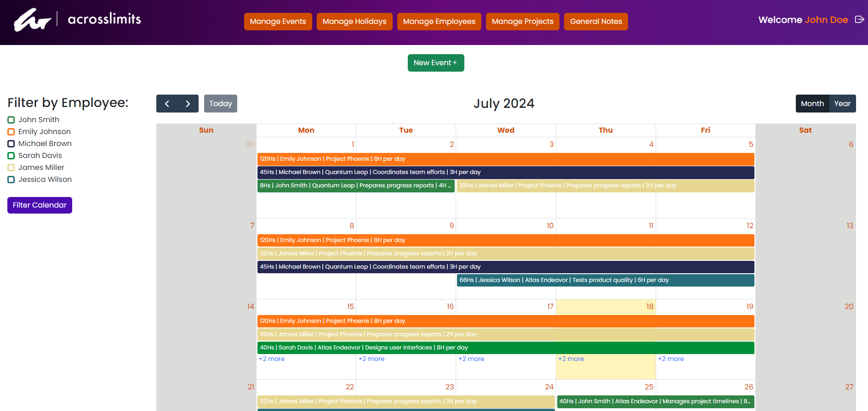The image size is (868, 411).
Task: Open Sarah Davis Designs user interfaces event
Action: [506, 348]
